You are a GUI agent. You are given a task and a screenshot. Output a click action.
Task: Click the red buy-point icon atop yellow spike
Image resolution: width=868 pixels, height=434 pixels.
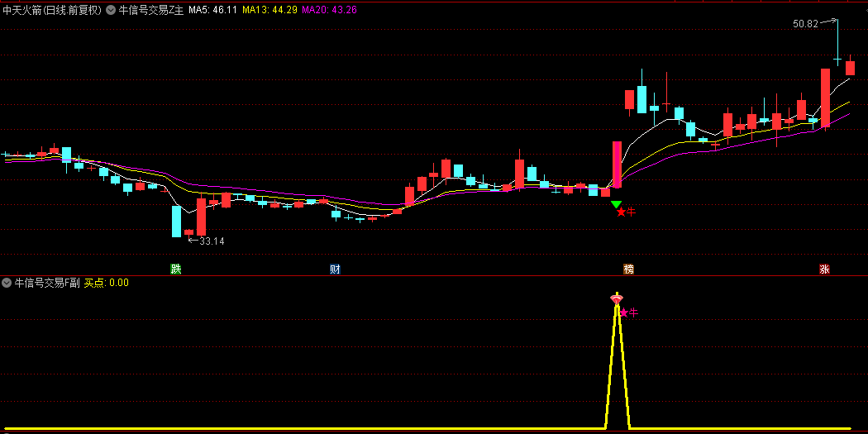[616, 299]
